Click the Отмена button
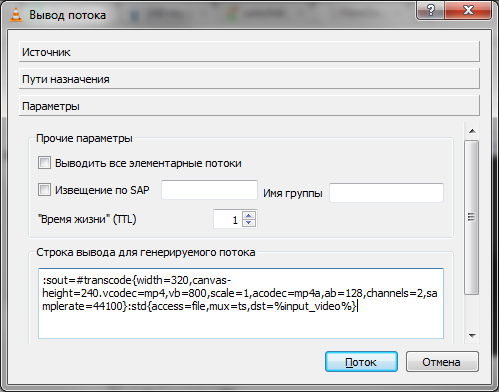 pyautogui.click(x=442, y=362)
